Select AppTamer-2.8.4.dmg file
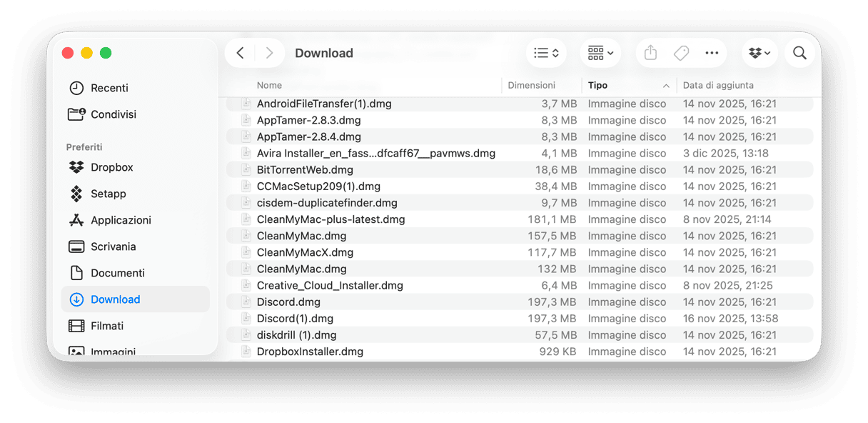868x423 pixels. tap(520, 136)
